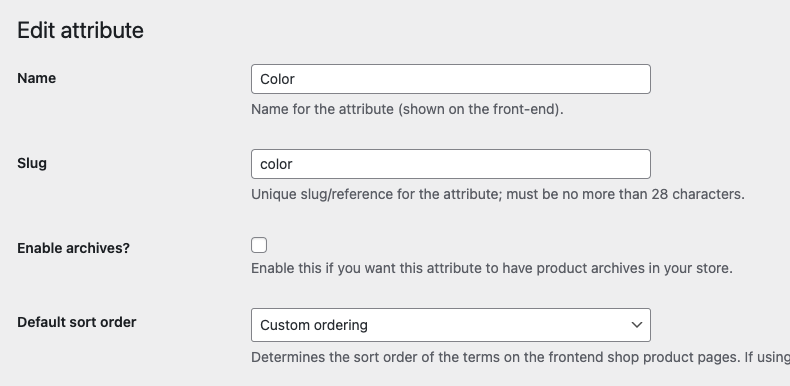Click the blank middle of the sort order box
The height and width of the screenshot is (386, 790).
499,326
